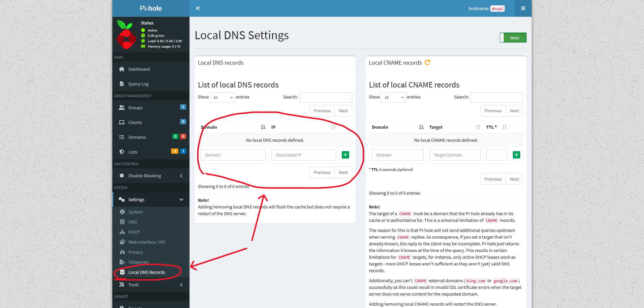Click the DHCP network icon
This screenshot has height=308, width=644.
pyautogui.click(x=122, y=232)
